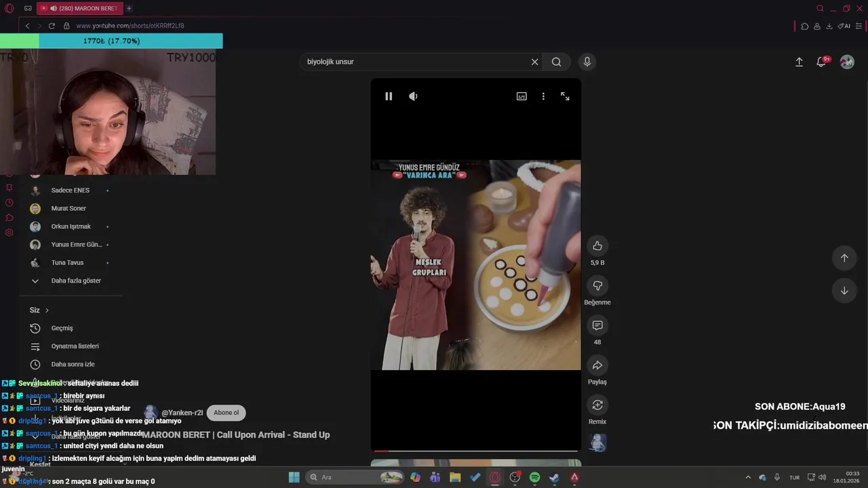The width and height of the screenshot is (868, 488).
Task: Go forward in browser history
Action: 39,26
